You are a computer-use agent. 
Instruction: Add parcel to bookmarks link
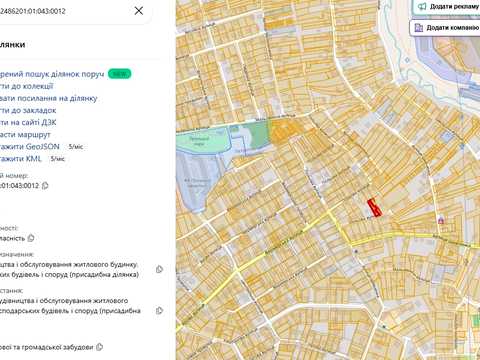[x=28, y=110]
